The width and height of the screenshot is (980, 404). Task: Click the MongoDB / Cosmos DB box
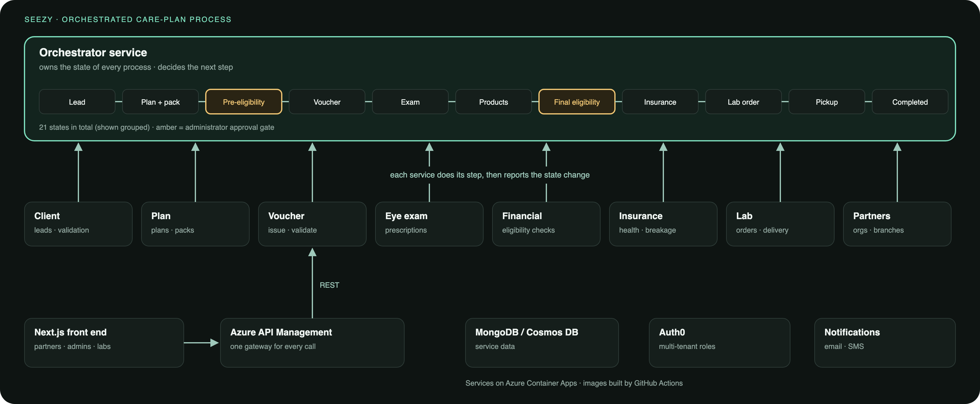[542, 342]
